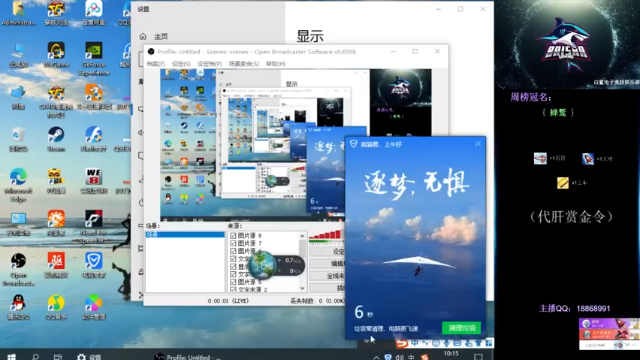Open the notification center on taskbar

click(x=478, y=357)
